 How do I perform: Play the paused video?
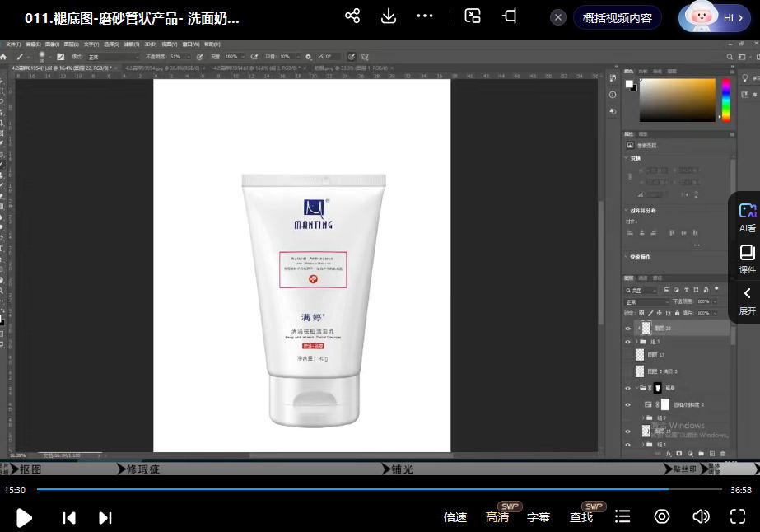(x=25, y=517)
